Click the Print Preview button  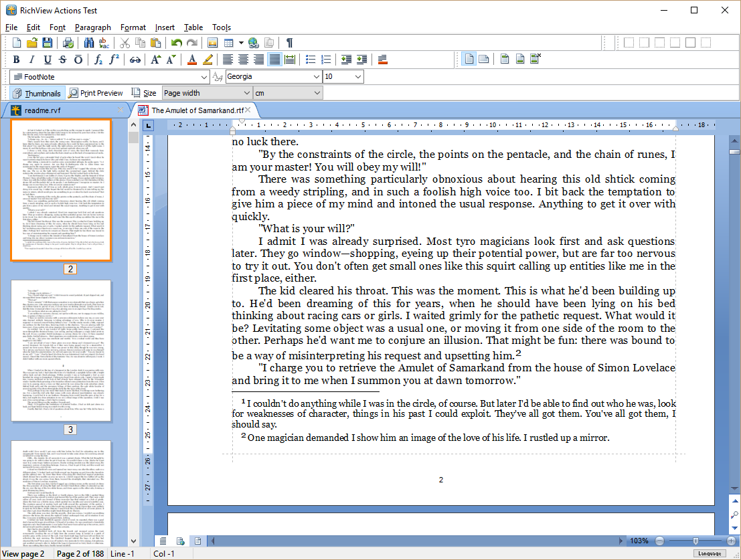click(x=96, y=92)
